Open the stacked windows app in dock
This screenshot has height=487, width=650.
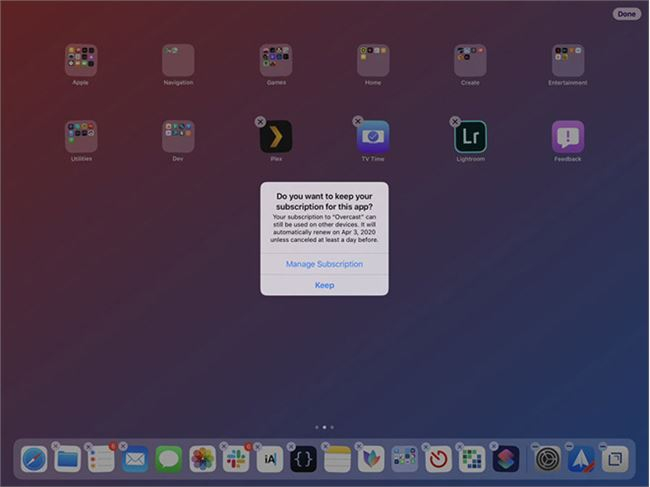[x=615, y=459]
